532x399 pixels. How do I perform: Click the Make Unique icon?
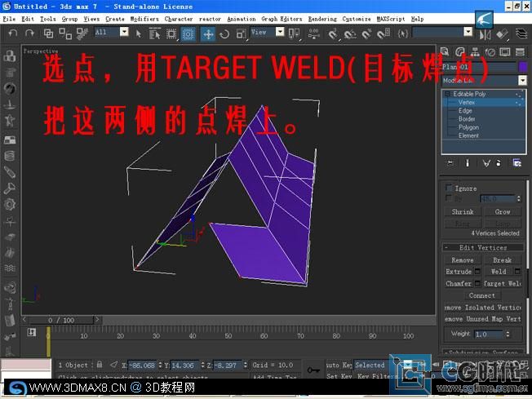(x=486, y=163)
